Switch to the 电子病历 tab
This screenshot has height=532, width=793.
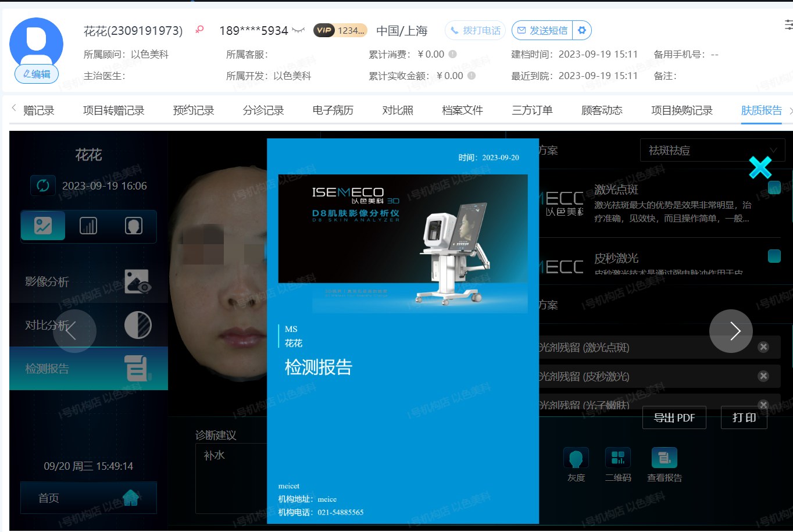point(333,110)
